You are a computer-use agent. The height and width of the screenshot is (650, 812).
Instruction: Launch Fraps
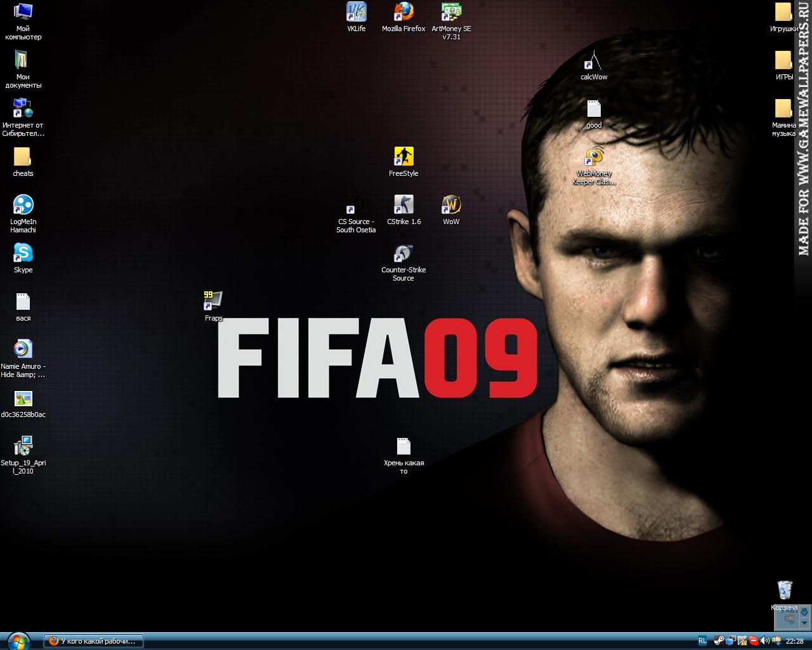click(x=213, y=300)
